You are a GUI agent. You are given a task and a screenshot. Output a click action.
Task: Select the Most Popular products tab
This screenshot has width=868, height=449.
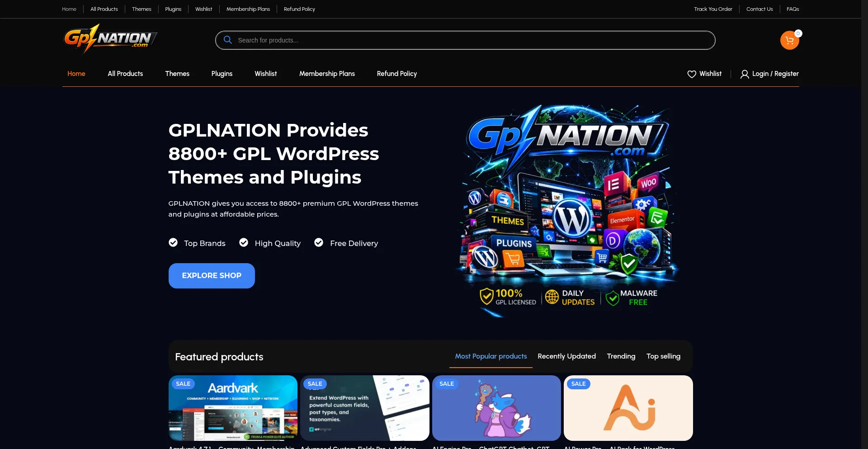tap(491, 356)
